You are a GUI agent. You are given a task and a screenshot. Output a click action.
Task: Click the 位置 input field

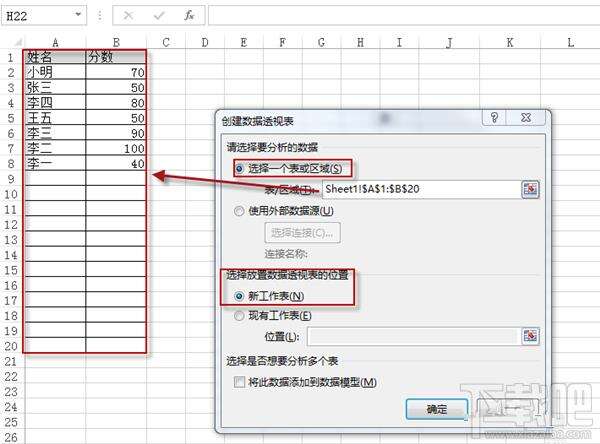pos(414,336)
